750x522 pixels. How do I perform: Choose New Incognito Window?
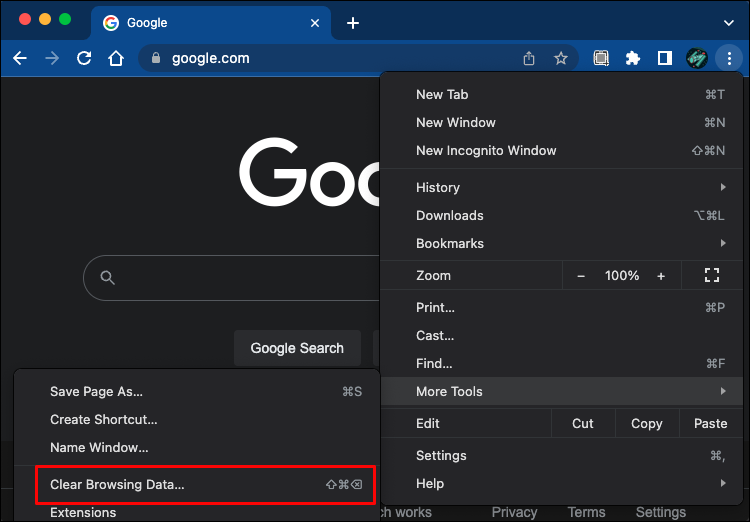point(486,150)
